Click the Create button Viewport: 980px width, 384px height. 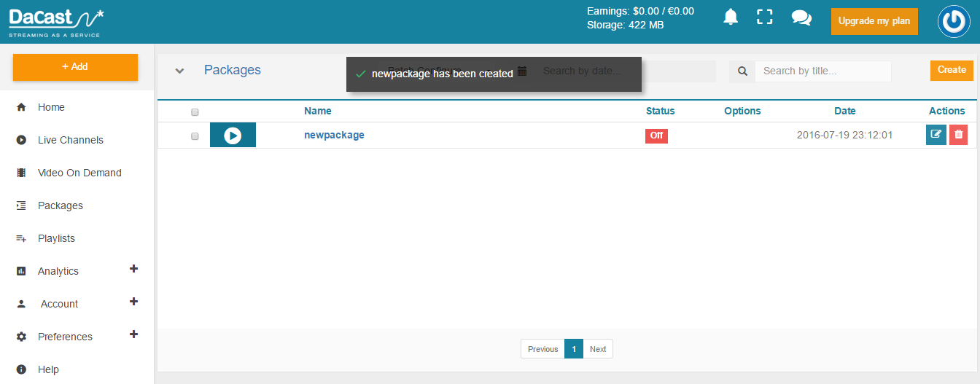click(x=952, y=70)
